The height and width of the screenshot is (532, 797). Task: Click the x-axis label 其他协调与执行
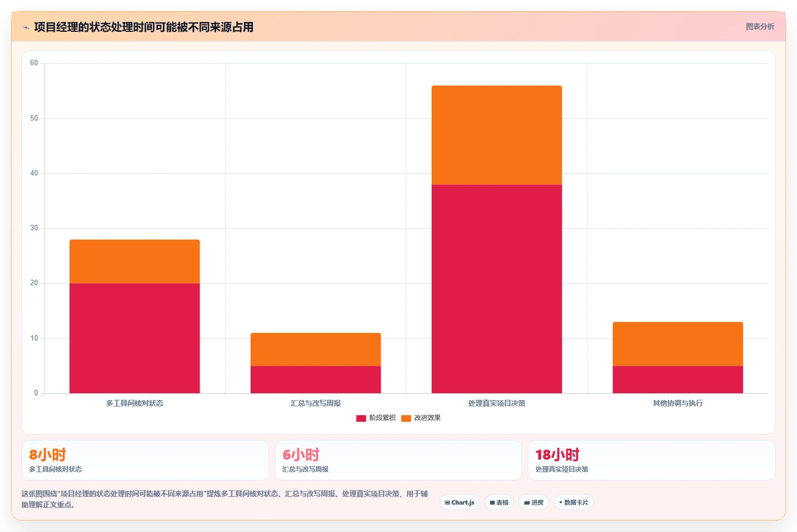pyautogui.click(x=677, y=403)
